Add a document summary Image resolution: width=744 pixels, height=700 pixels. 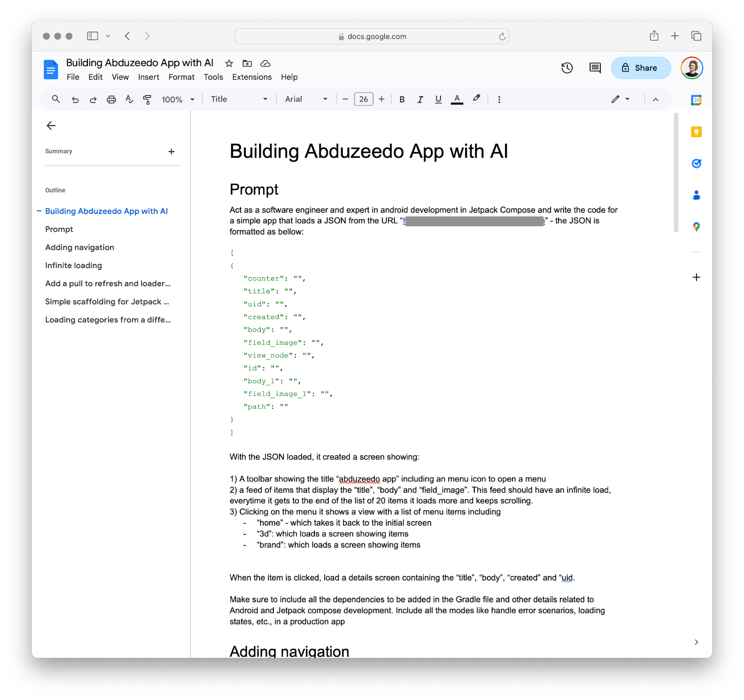172,152
